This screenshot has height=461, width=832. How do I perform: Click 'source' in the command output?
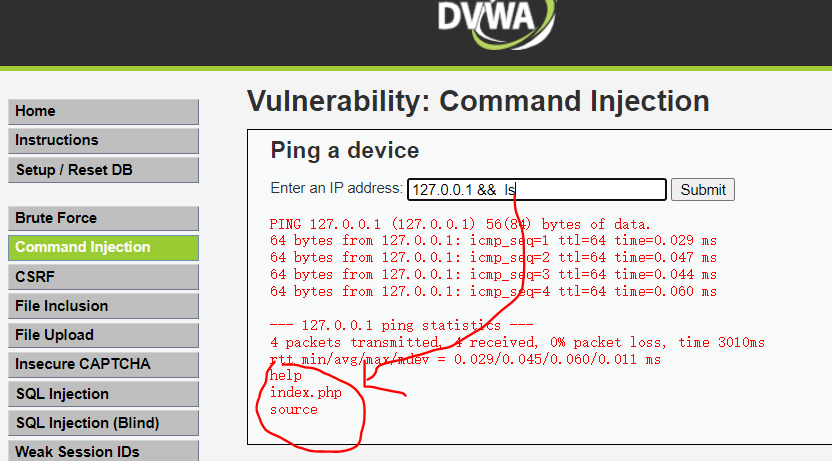click(x=293, y=410)
